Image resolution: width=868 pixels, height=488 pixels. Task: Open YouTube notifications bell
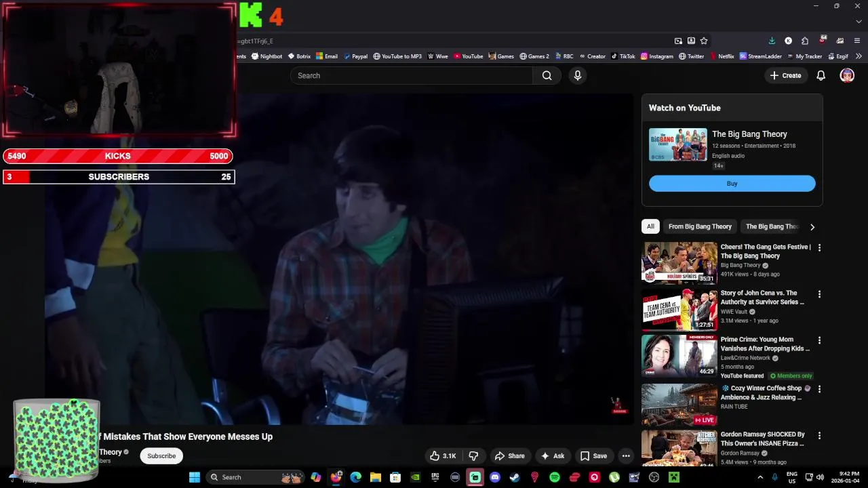(x=821, y=75)
